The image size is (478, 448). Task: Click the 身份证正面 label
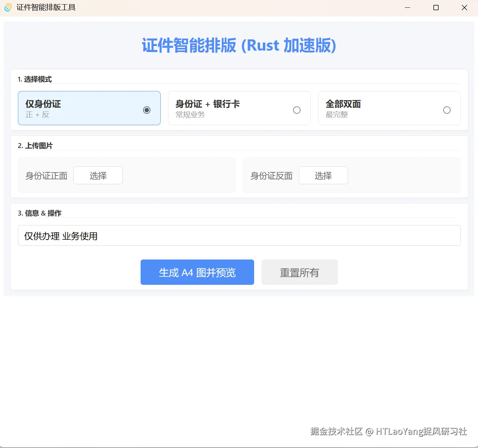[x=46, y=176]
